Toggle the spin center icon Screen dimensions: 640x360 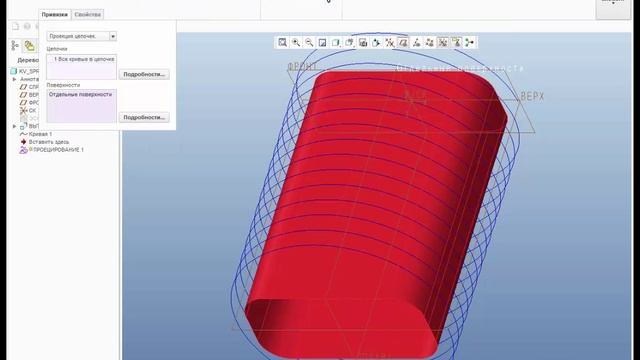coord(469,42)
